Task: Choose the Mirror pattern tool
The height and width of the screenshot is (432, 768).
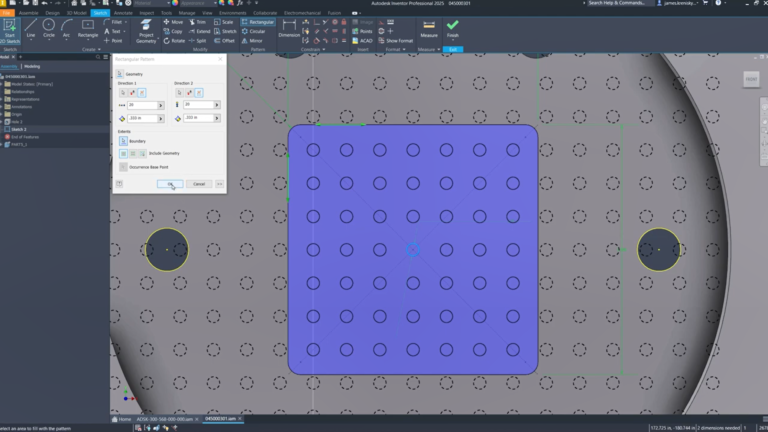Action: click(x=252, y=41)
